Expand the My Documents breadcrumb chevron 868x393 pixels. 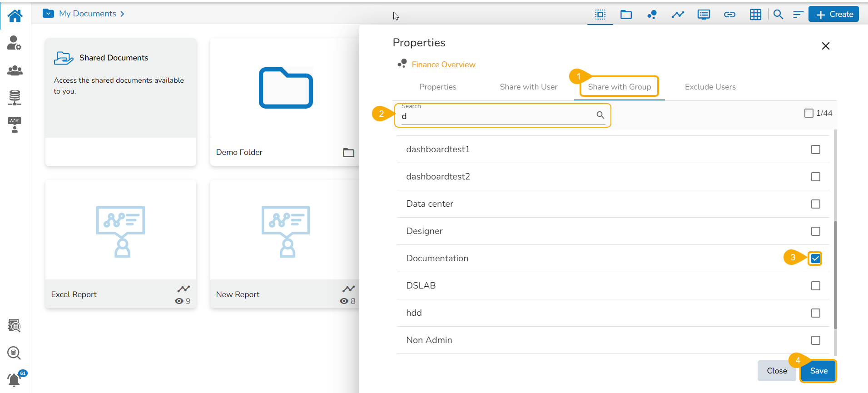(122, 14)
